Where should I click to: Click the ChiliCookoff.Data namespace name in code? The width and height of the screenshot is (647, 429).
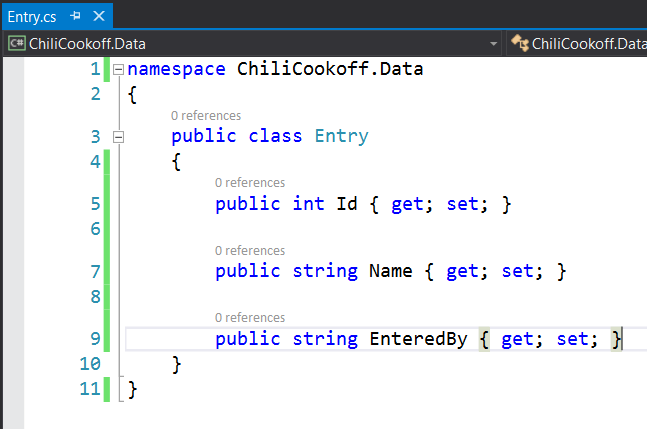(329, 69)
